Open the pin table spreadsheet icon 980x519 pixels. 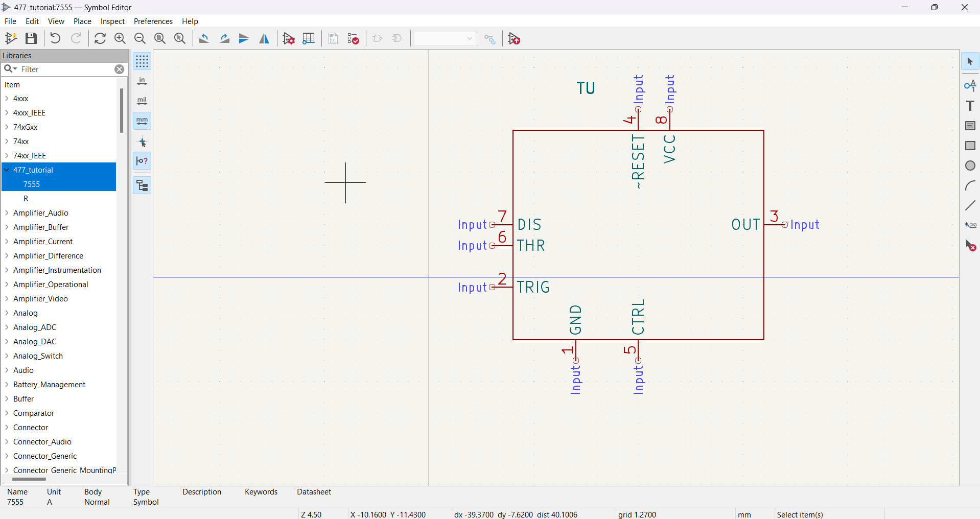pyautogui.click(x=309, y=38)
